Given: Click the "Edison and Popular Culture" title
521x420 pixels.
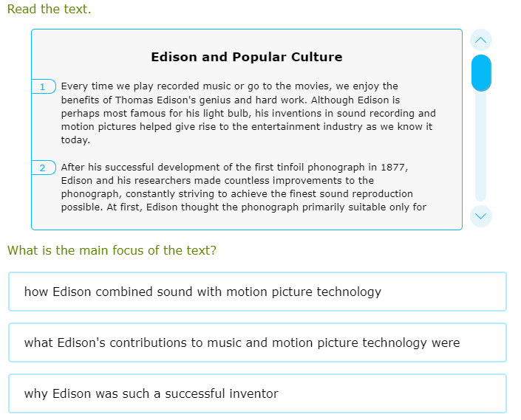Looking at the screenshot, I should coord(246,57).
